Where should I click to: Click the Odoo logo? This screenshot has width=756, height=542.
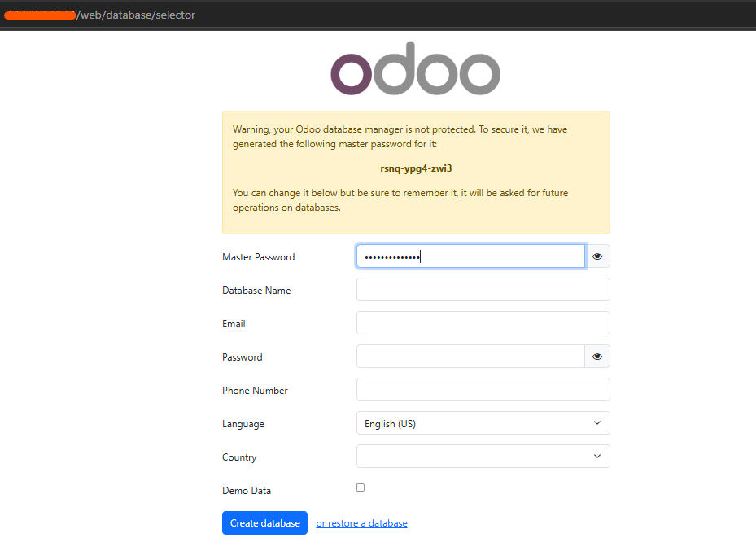click(416, 68)
